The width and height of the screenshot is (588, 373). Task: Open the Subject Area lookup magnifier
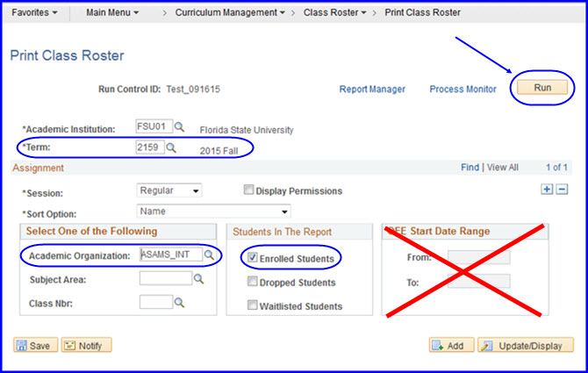pyautogui.click(x=198, y=278)
